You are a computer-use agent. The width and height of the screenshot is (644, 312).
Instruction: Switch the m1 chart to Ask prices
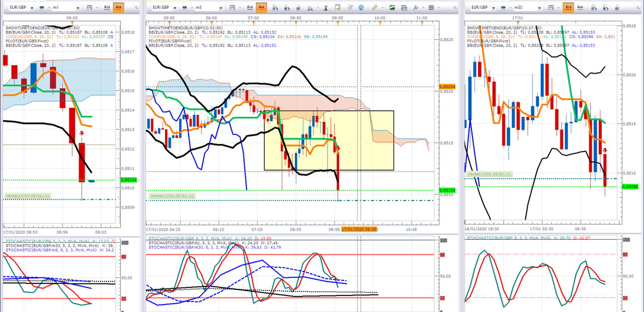click(x=118, y=8)
